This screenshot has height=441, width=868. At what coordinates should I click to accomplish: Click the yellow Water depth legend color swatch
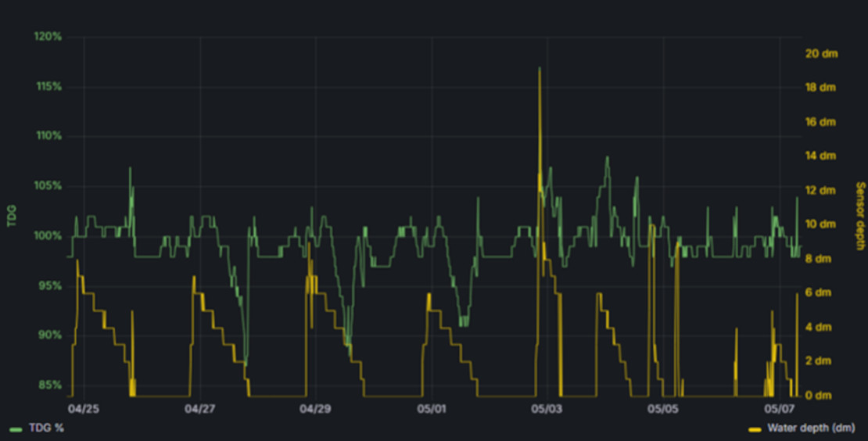(x=755, y=429)
